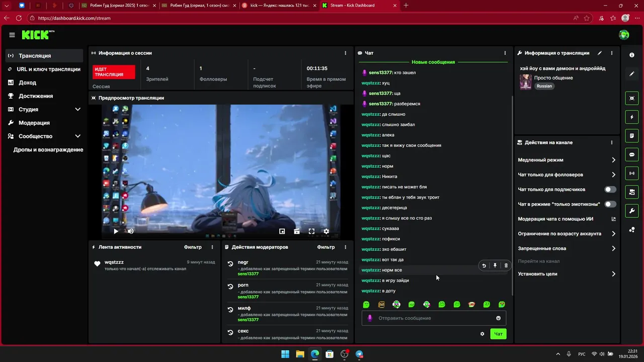Open Фильтр in Лента активности

[193, 247]
